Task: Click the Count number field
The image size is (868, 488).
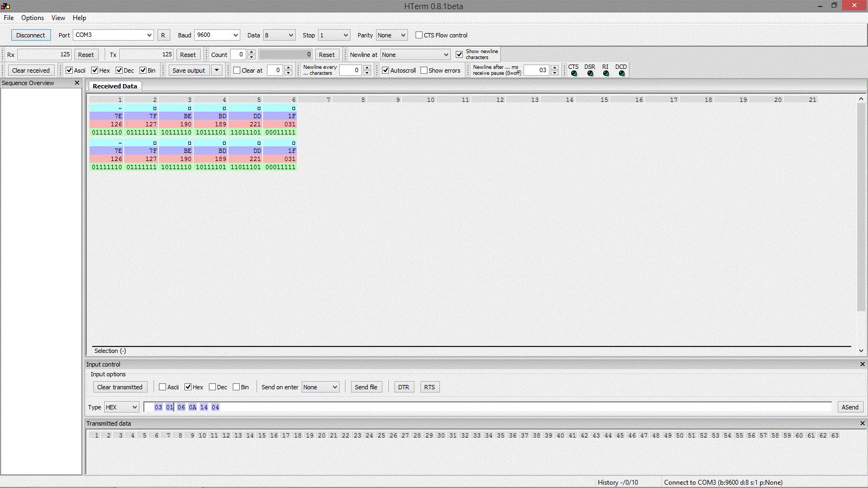Action: (x=238, y=55)
